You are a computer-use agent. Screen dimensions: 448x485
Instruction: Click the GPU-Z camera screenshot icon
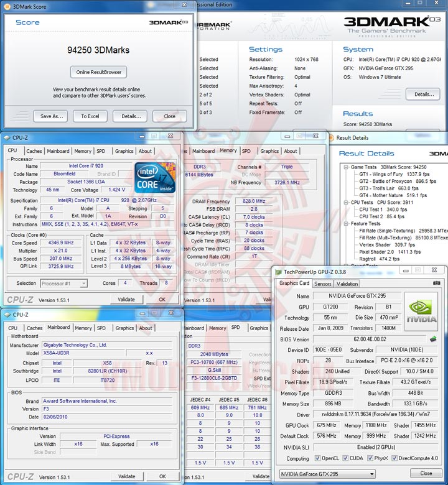pos(437,283)
